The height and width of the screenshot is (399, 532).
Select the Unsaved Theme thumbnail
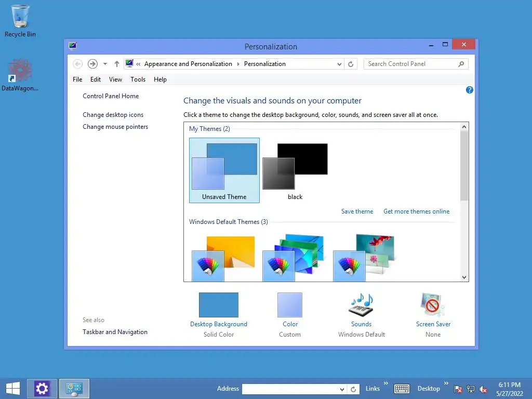point(224,170)
